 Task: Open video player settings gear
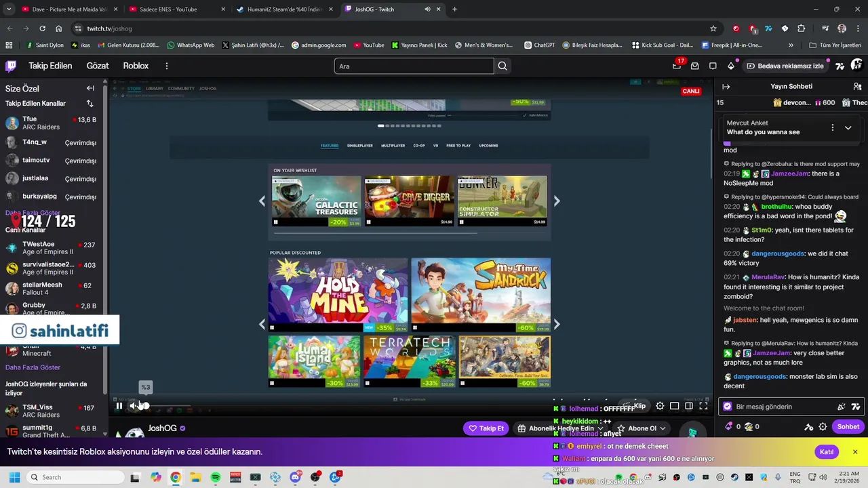click(x=660, y=406)
